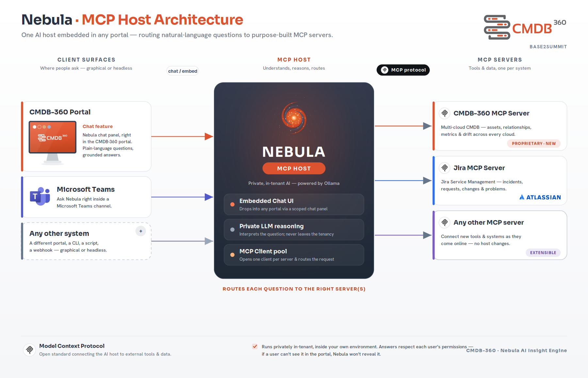Click the checkmark next to Runs privately in-tenant

point(255,347)
